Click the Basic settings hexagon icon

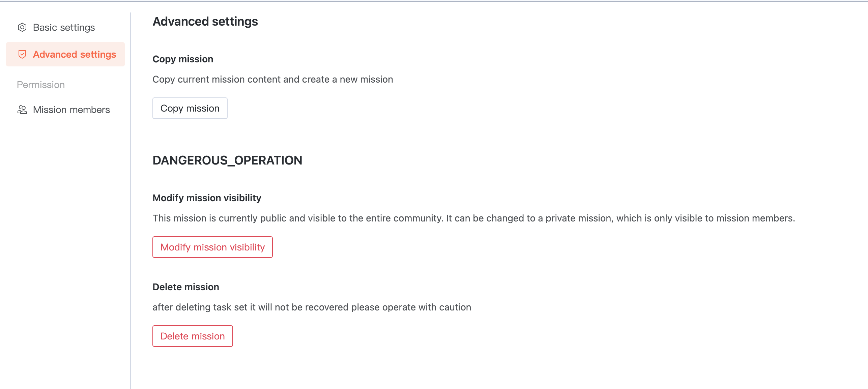point(22,27)
